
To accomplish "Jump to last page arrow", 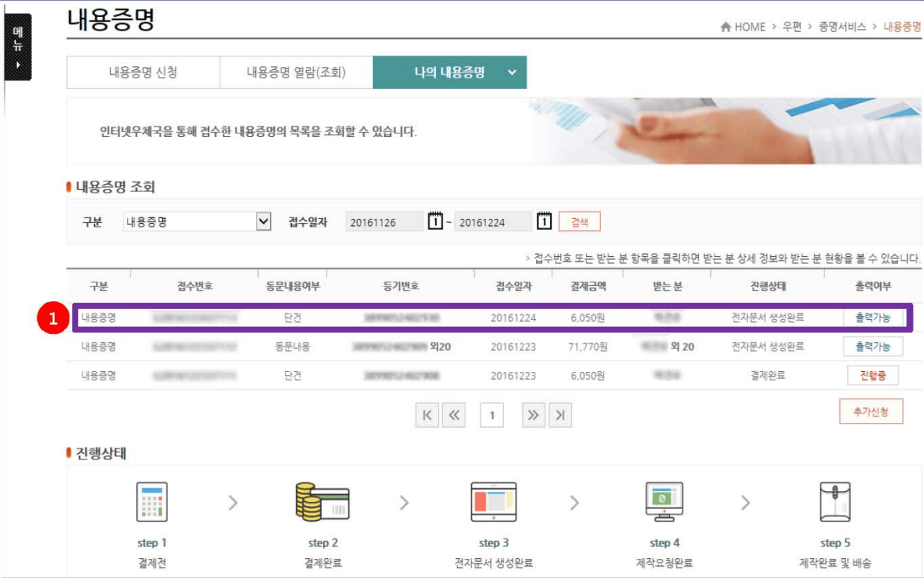I will click(x=560, y=416).
